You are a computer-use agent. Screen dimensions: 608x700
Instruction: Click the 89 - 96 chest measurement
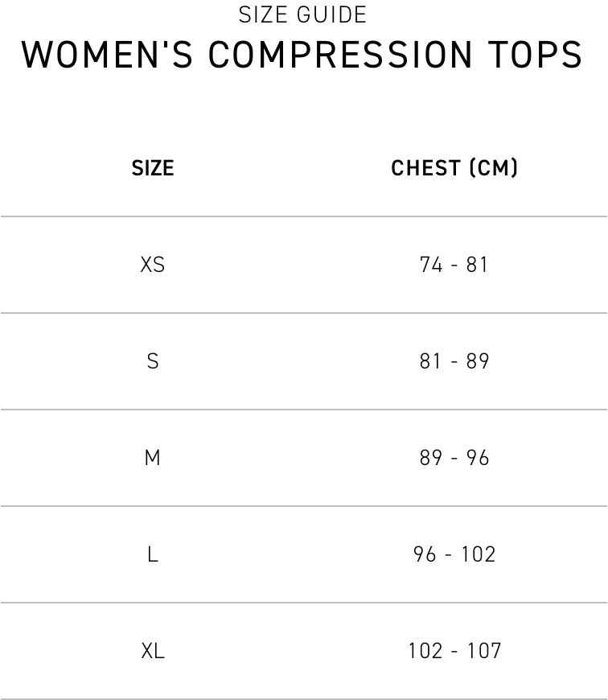(454, 458)
